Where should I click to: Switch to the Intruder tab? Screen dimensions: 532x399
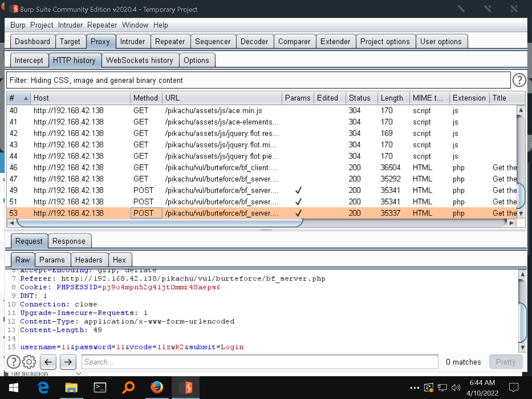[133, 41]
